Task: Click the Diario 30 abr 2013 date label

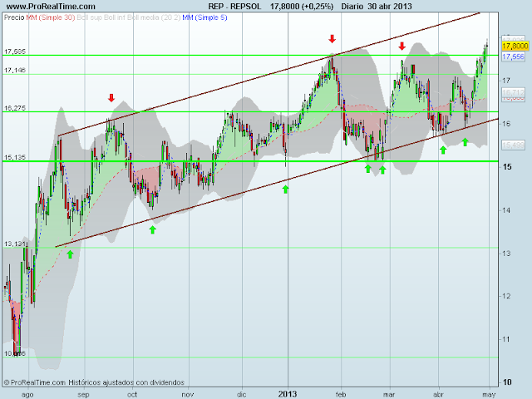Action: tap(377, 7)
